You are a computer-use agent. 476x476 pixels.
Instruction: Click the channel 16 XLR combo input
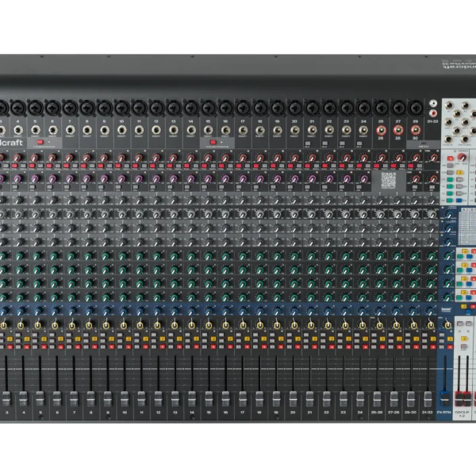tap(225, 108)
